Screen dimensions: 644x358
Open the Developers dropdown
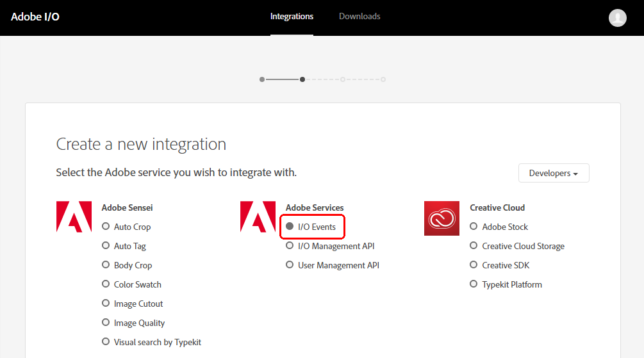[x=554, y=173]
